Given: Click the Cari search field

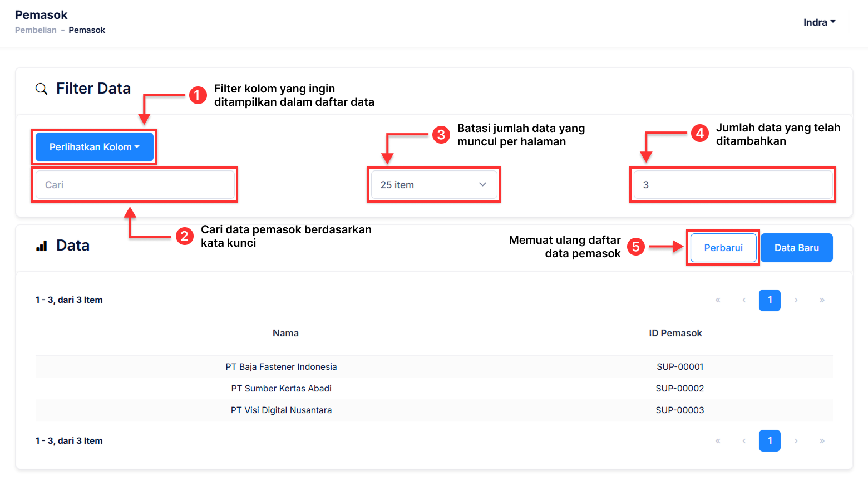Looking at the screenshot, I should click(x=135, y=185).
